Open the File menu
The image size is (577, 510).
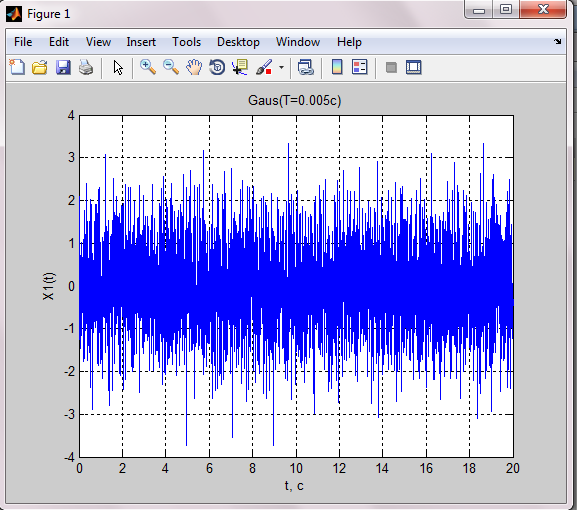(x=23, y=42)
